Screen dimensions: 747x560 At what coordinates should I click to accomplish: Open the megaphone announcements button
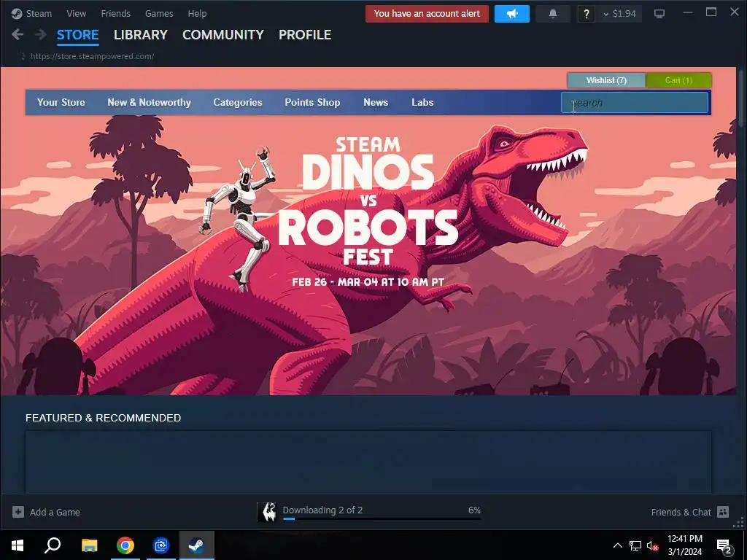(511, 14)
